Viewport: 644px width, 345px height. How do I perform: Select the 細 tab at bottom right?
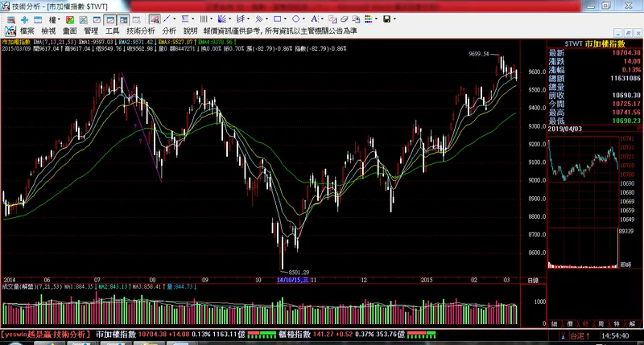coord(554,324)
